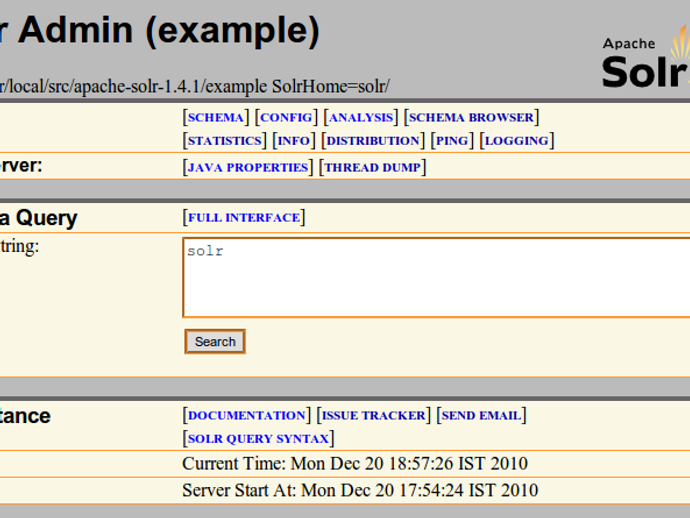Screen dimensions: 690x518
Task: Open the LOGGING settings link
Action: [x=516, y=141]
